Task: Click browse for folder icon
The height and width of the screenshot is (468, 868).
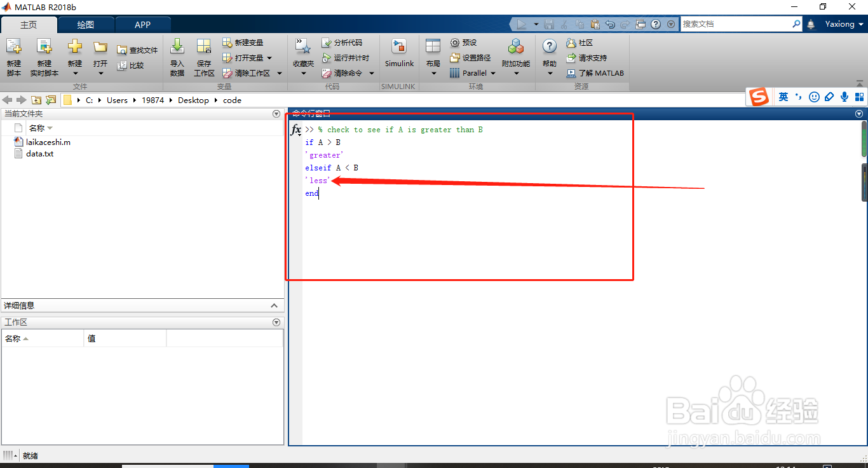Action: pyautogui.click(x=51, y=100)
